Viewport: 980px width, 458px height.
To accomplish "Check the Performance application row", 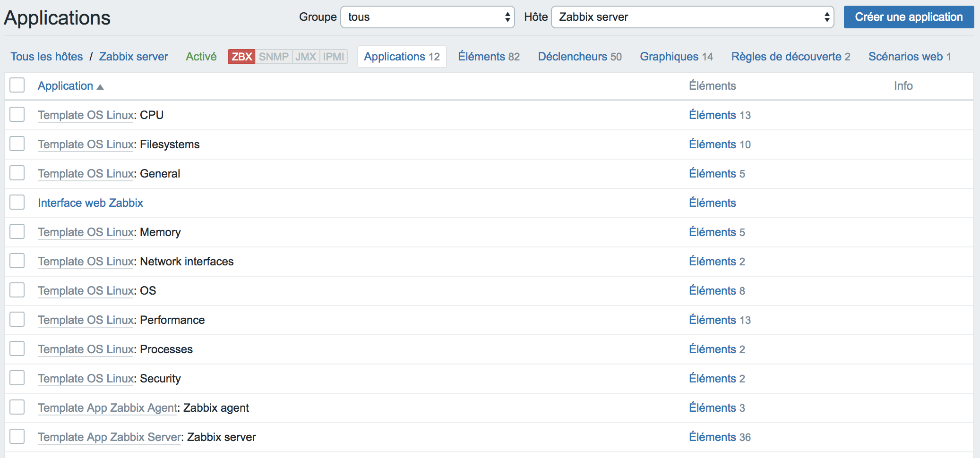I will [x=17, y=320].
